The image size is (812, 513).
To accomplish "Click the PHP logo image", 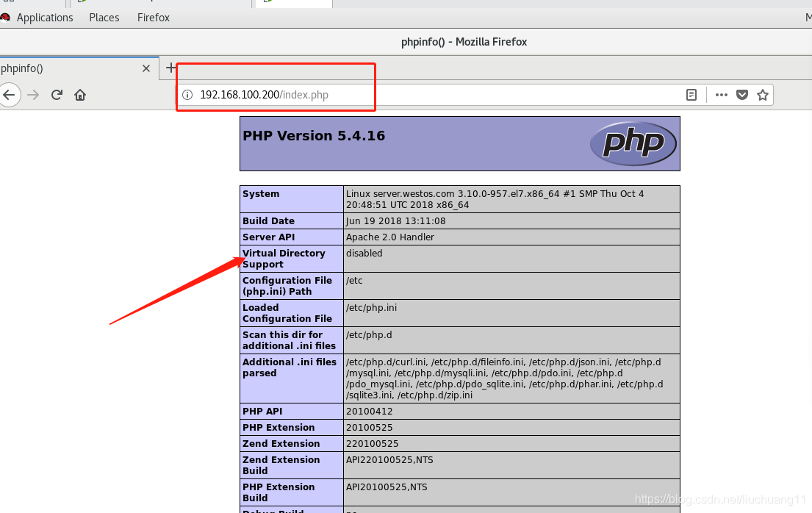I will [x=633, y=143].
